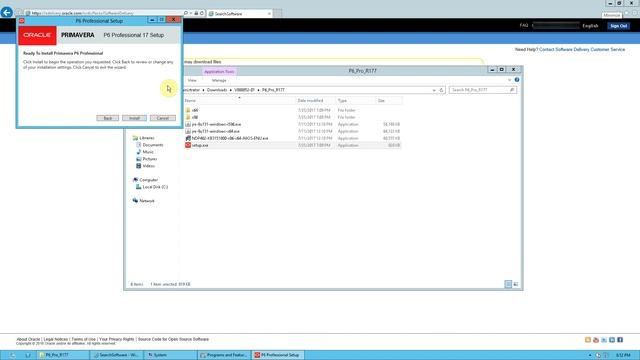The image size is (640, 360).
Task: Click the address bar lock icon
Action: (196, 13)
